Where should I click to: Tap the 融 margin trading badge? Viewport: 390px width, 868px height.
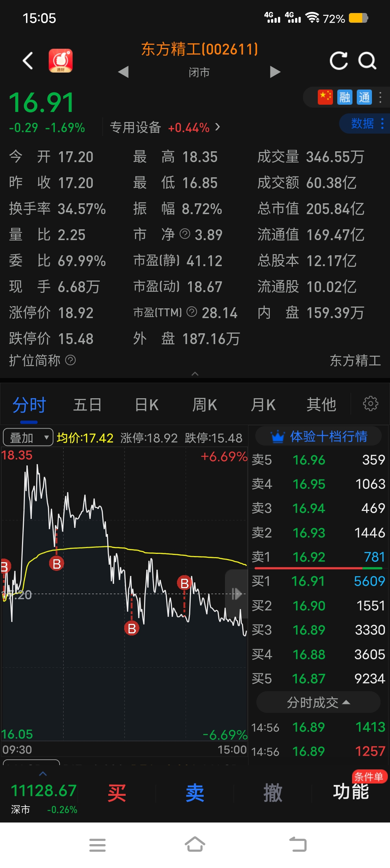[344, 97]
